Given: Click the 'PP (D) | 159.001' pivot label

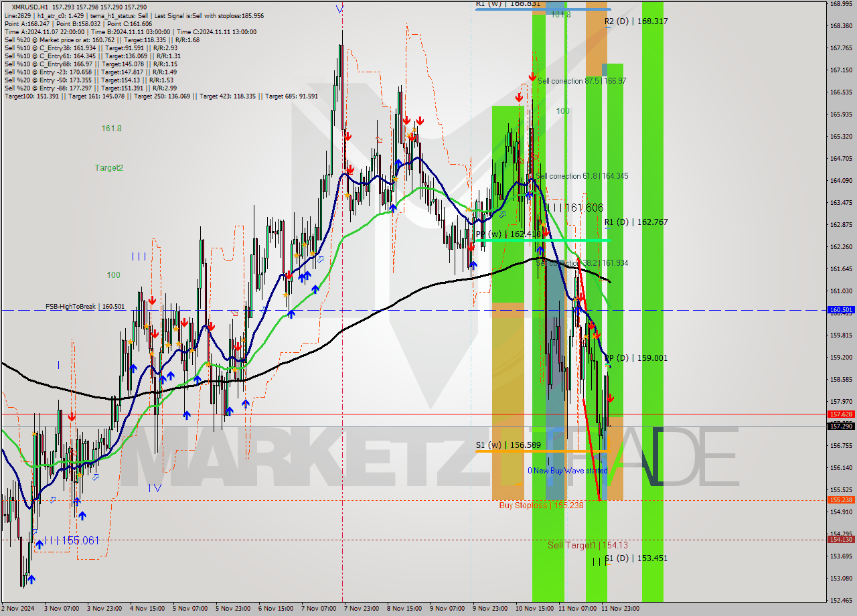Looking at the screenshot, I should [x=636, y=358].
